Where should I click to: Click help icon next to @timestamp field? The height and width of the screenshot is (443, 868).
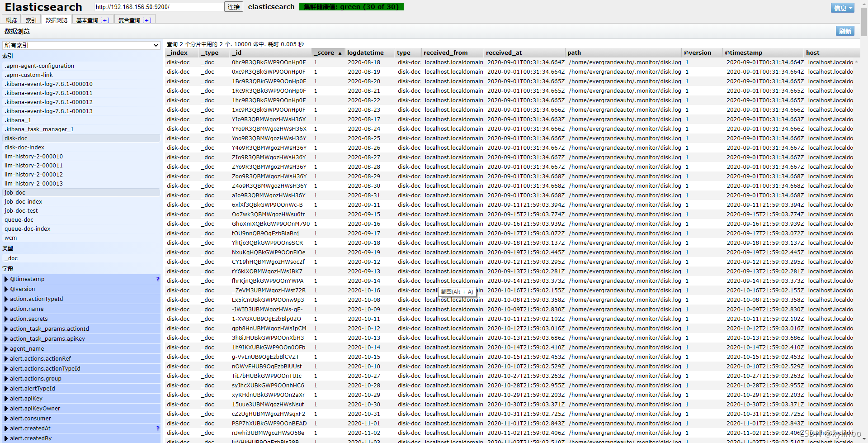(x=157, y=279)
